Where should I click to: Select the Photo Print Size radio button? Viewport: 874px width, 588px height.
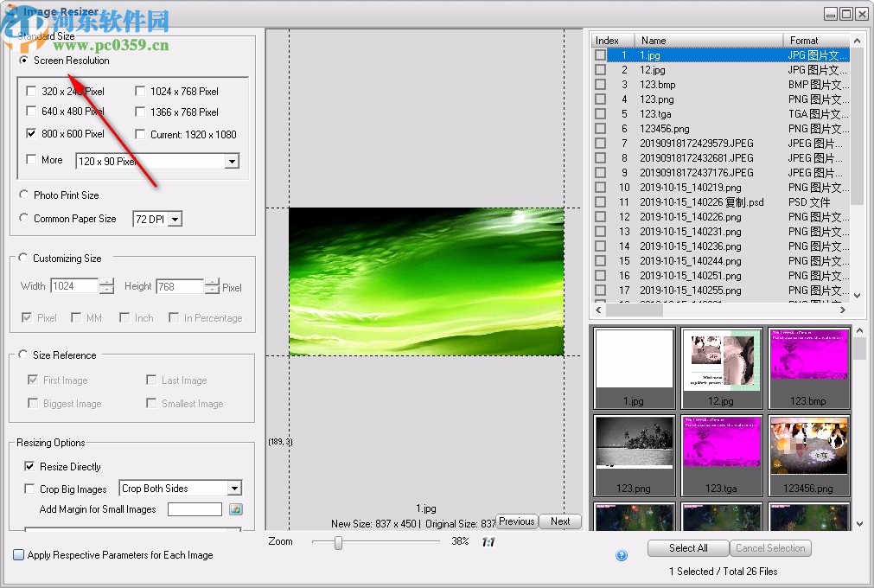tap(24, 195)
